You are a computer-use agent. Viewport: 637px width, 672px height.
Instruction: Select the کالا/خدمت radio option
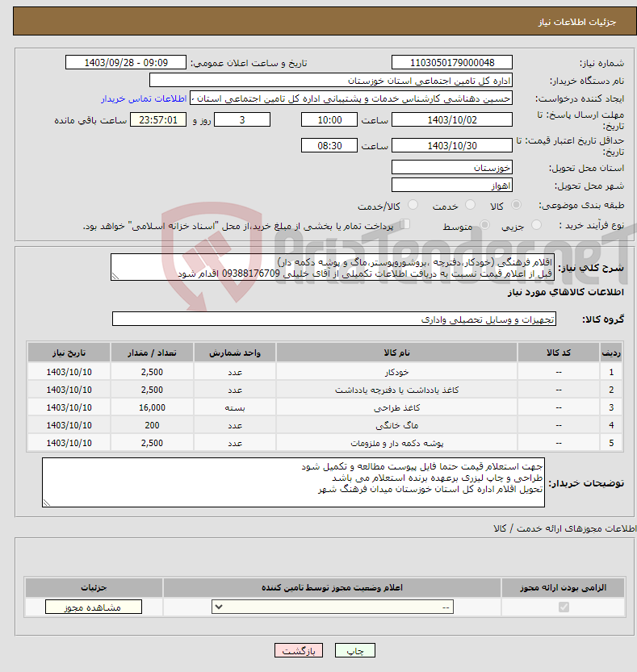pyautogui.click(x=413, y=205)
